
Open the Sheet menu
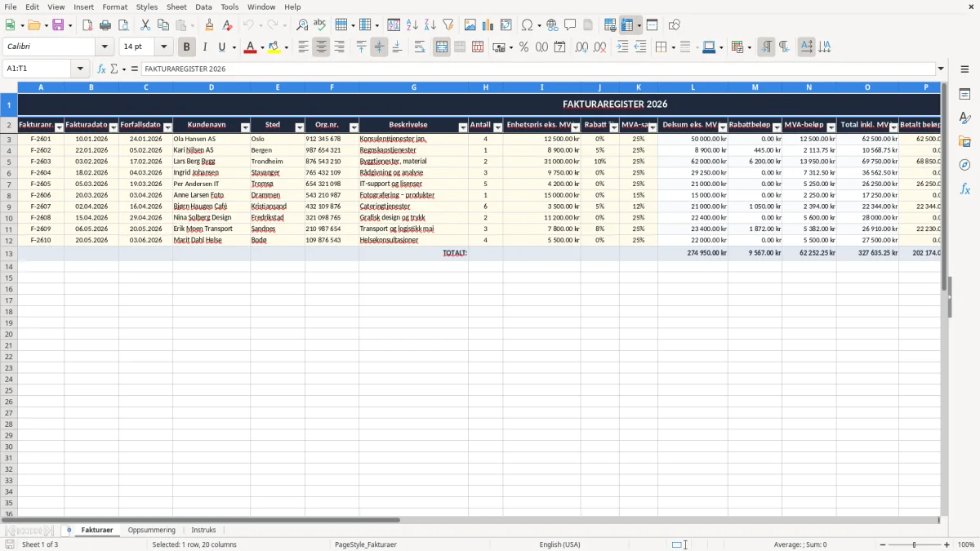coord(176,7)
